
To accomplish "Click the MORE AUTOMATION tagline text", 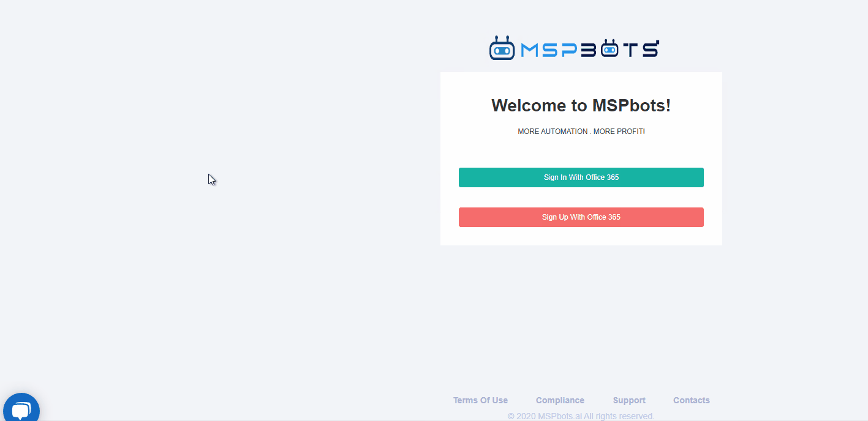I will pos(553,132).
